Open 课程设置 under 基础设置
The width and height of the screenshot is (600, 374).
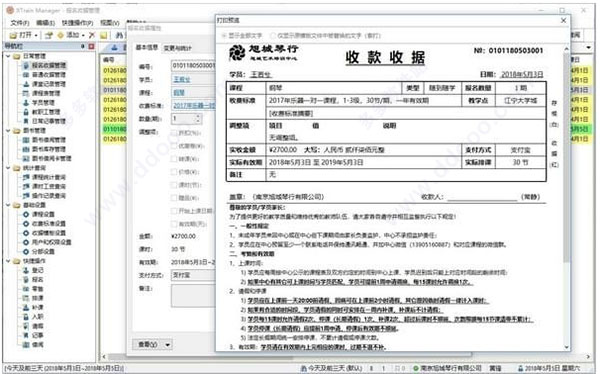43,214
